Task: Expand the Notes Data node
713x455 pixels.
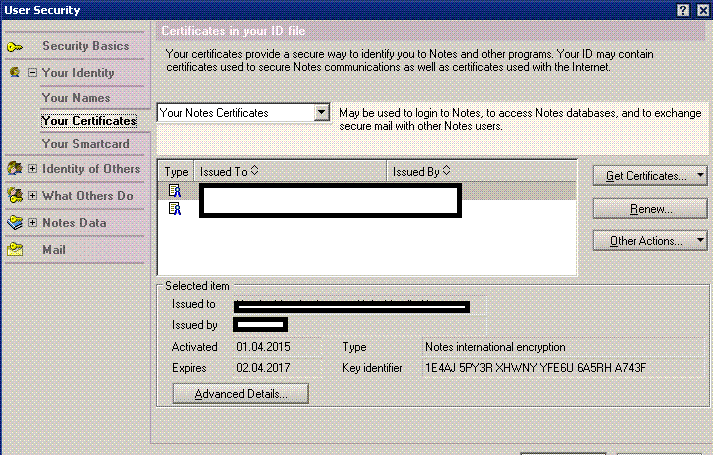Action: point(32,223)
